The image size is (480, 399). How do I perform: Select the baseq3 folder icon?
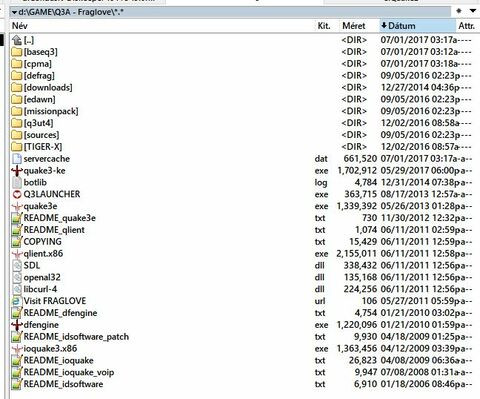coord(17,52)
